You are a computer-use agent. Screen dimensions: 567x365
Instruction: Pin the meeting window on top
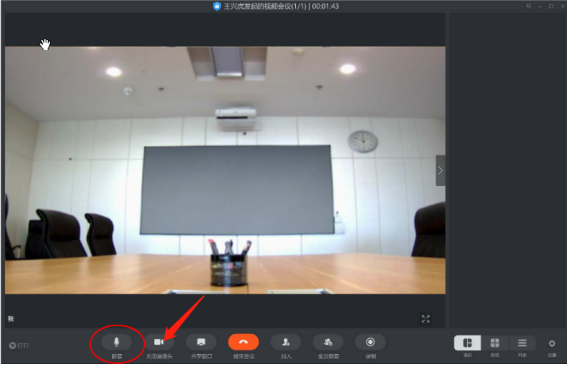(x=528, y=6)
